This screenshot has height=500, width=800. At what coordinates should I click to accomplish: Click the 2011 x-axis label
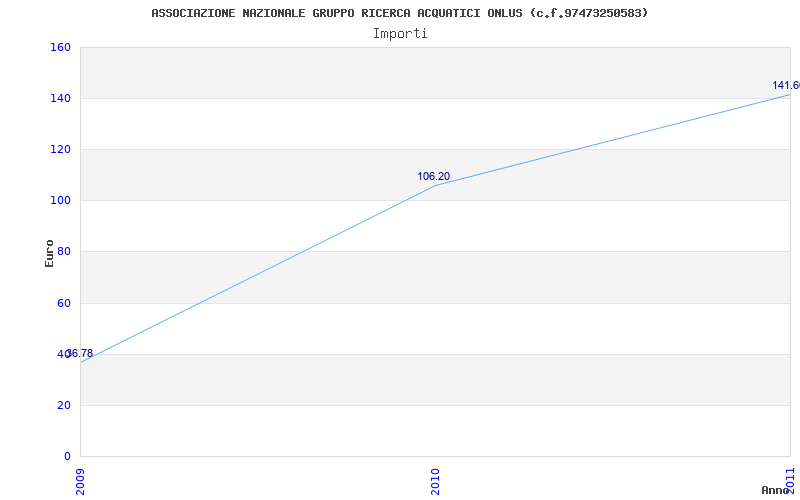pos(790,480)
